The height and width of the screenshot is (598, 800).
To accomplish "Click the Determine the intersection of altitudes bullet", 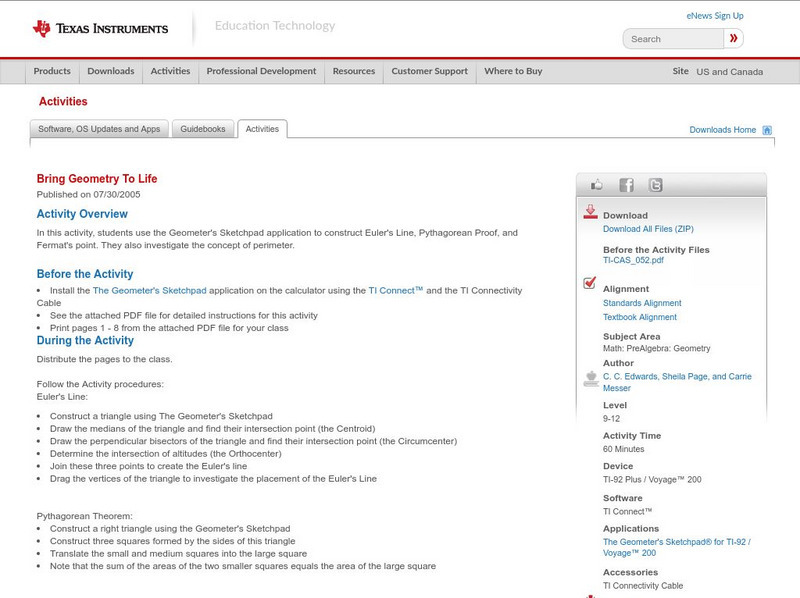I will 166,454.
